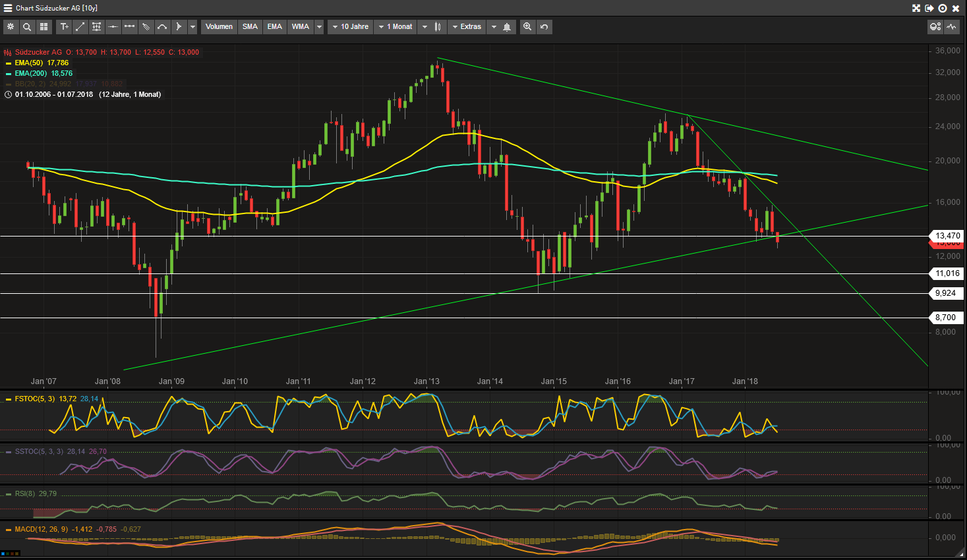Open the 10 Jahre time range dropdown
The height and width of the screenshot is (560, 967).
(x=350, y=27)
